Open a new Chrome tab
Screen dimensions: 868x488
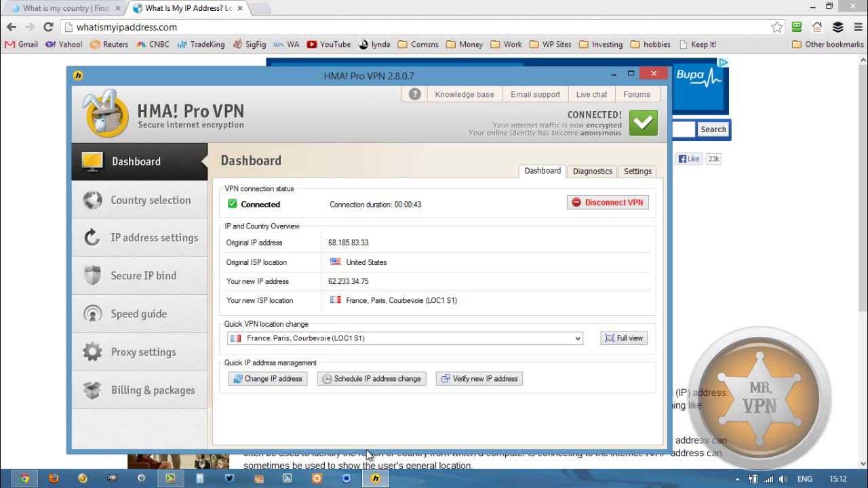tap(261, 9)
